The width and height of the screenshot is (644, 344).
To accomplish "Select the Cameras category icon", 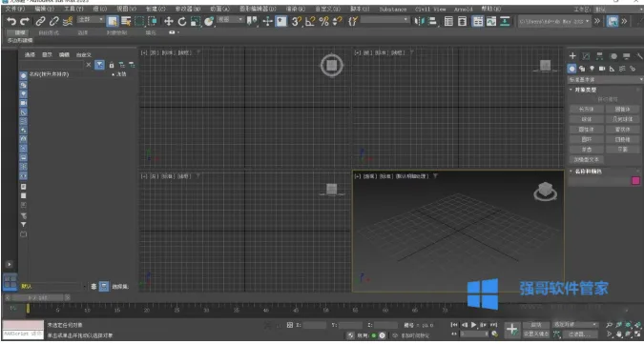I will (x=602, y=69).
